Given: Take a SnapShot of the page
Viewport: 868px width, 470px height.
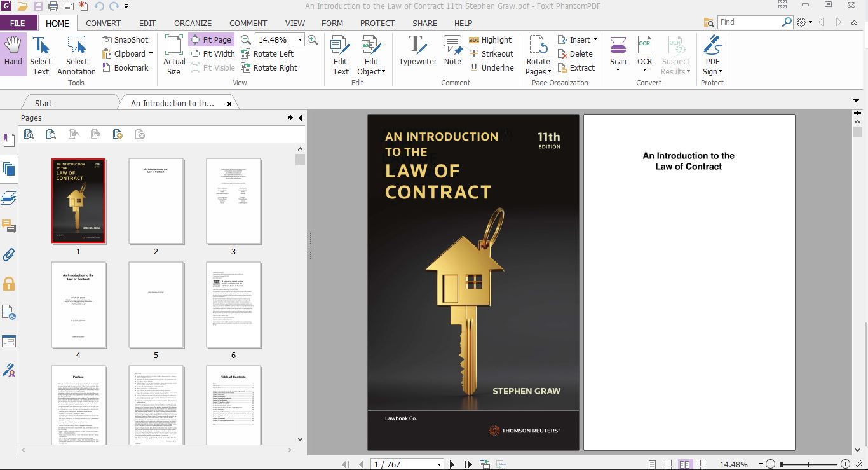Looking at the screenshot, I should click(125, 39).
